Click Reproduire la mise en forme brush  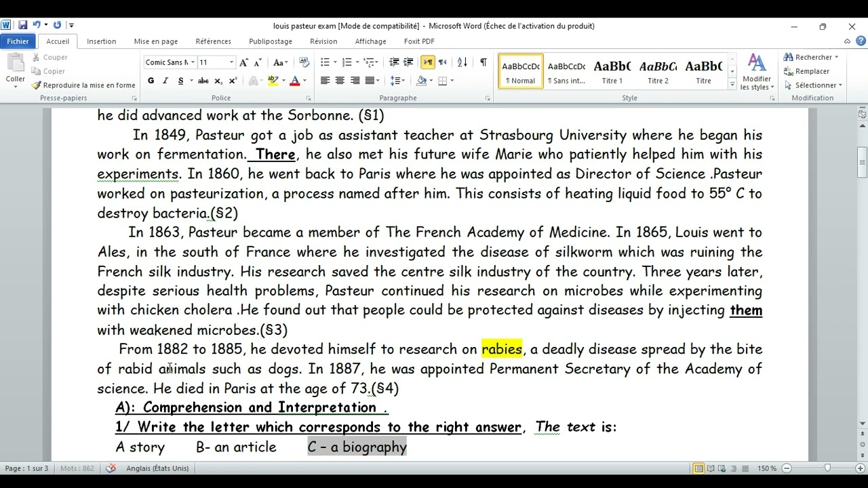(83, 85)
